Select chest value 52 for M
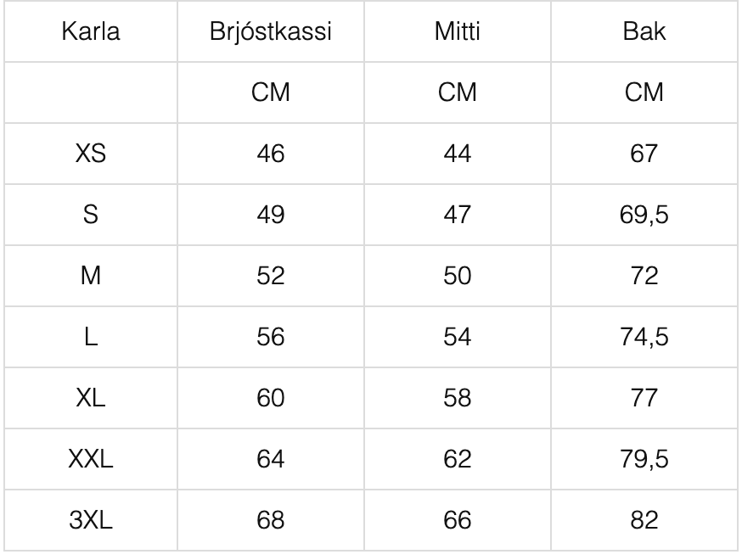The width and height of the screenshot is (742, 560). 270,276
